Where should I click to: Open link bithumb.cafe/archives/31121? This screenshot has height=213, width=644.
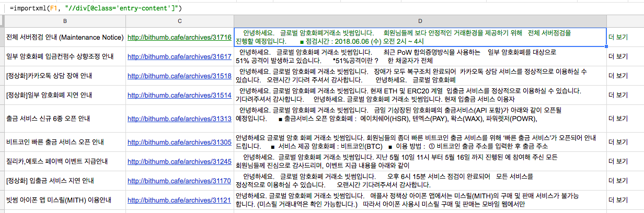[179, 200]
